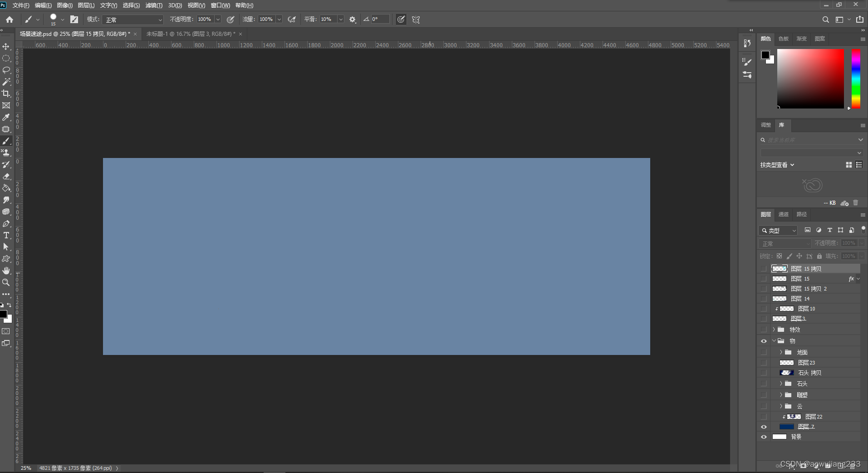Show layer 图层 14

764,299
